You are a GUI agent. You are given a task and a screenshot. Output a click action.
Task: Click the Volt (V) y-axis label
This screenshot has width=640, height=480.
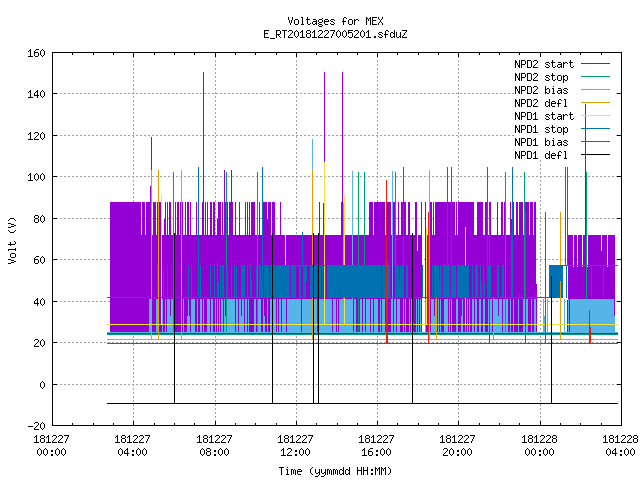pos(12,240)
